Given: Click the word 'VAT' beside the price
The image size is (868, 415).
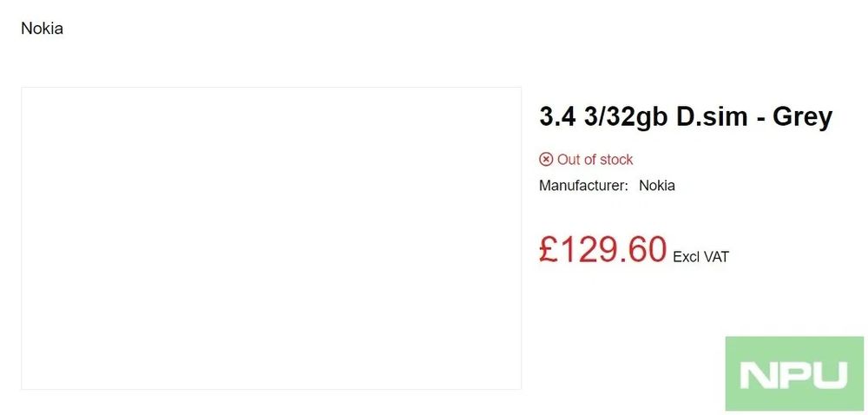Looking at the screenshot, I should pyautogui.click(x=716, y=256).
